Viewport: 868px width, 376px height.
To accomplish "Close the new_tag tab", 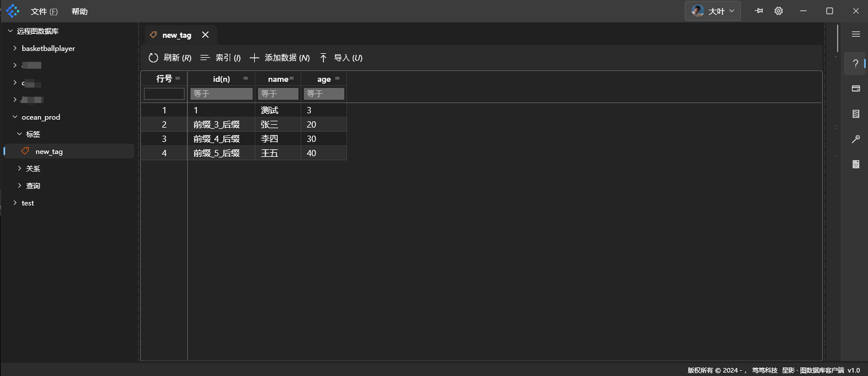I will pos(206,35).
